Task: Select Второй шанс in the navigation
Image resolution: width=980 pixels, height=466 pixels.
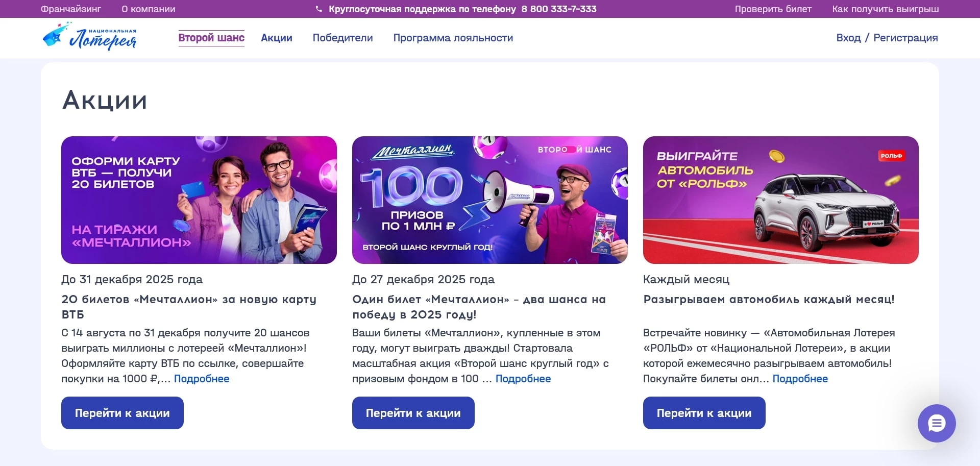Action: click(x=211, y=37)
